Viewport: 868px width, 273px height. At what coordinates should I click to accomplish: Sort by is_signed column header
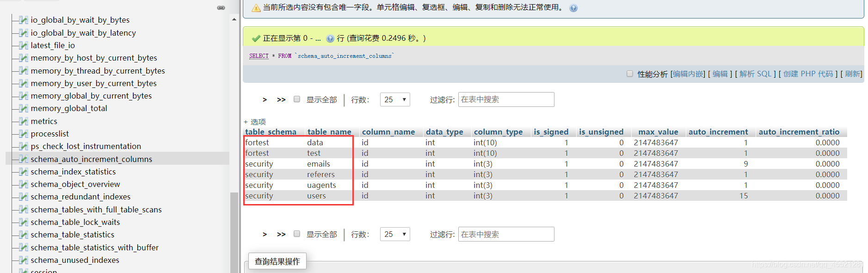pos(551,132)
